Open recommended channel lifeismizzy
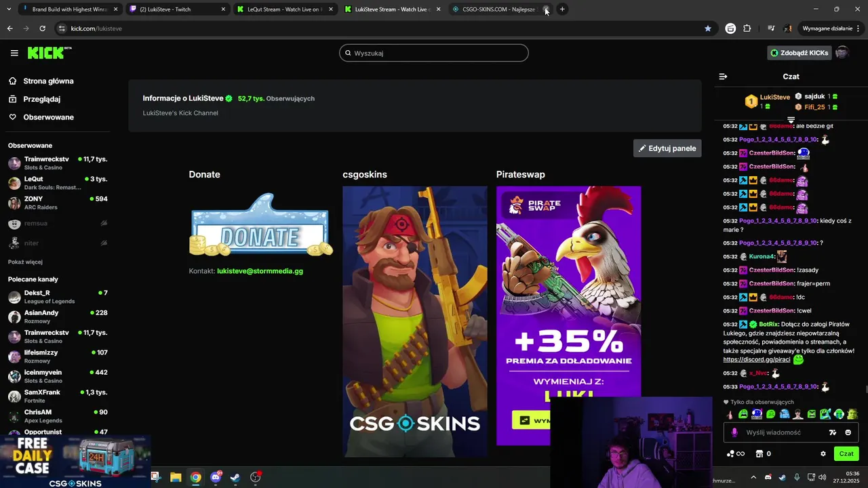868x488 pixels. 58,357
